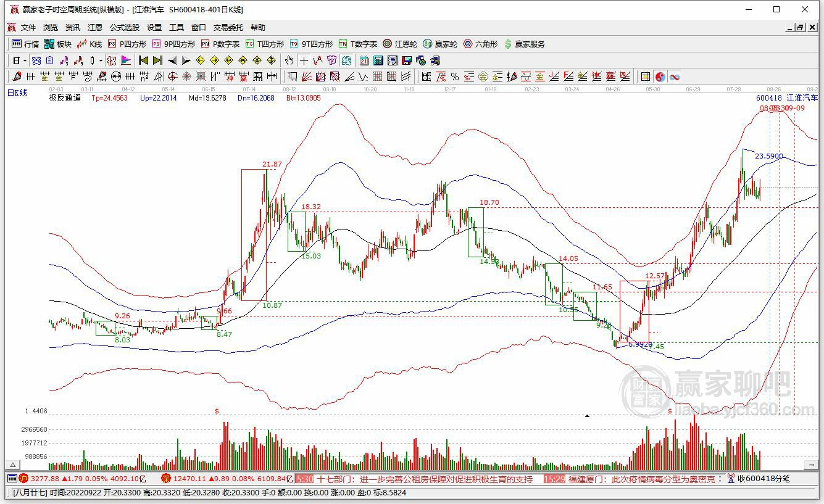
Task: Open 赢家服务 with the dollar icon
Action: 525,44
